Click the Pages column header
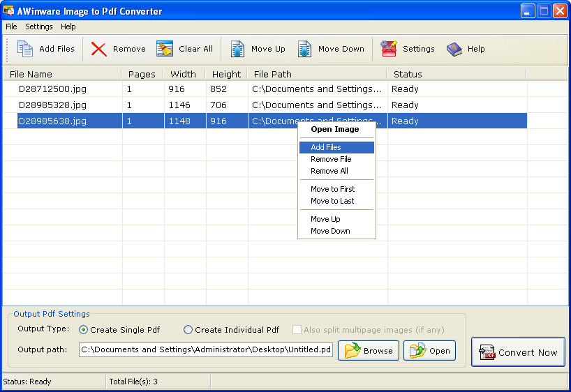571x392 pixels. pos(142,74)
